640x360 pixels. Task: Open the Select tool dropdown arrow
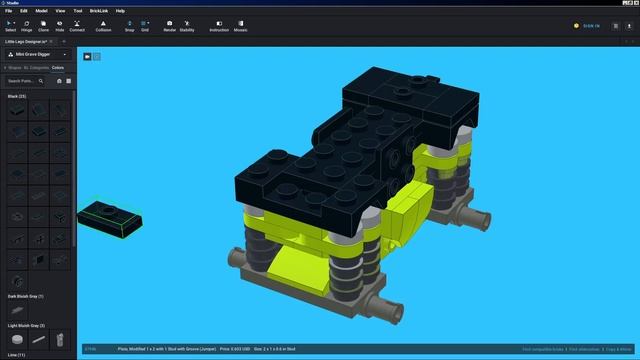14,23
